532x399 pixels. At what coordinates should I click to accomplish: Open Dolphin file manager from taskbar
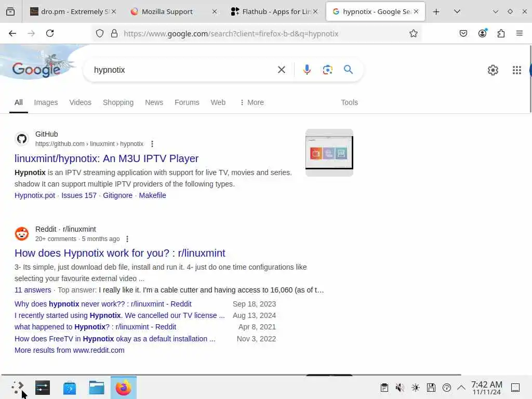[x=97, y=388]
